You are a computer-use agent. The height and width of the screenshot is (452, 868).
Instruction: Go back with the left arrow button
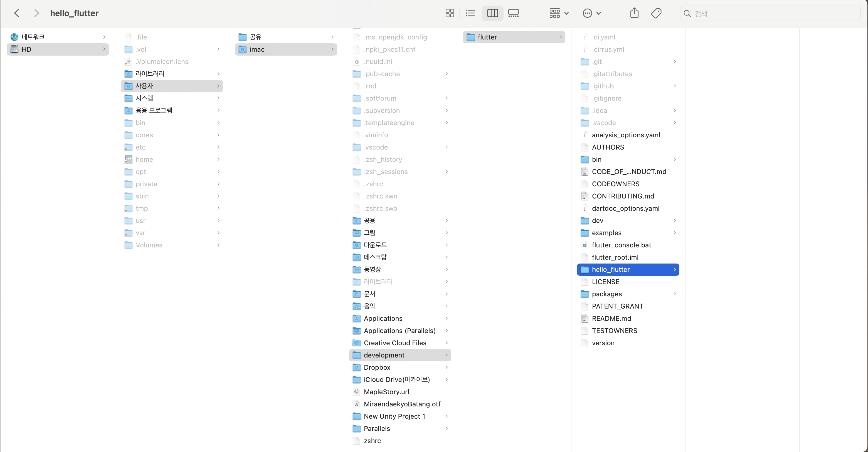[16, 13]
